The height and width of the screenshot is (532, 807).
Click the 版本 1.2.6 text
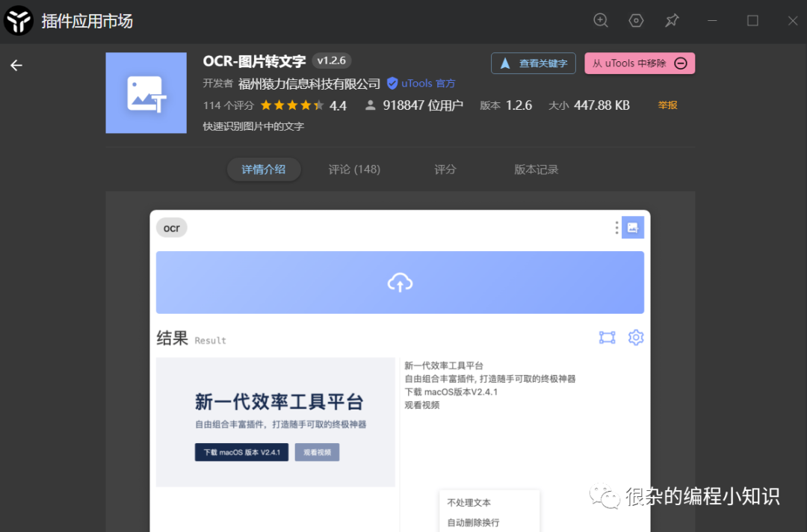point(506,105)
